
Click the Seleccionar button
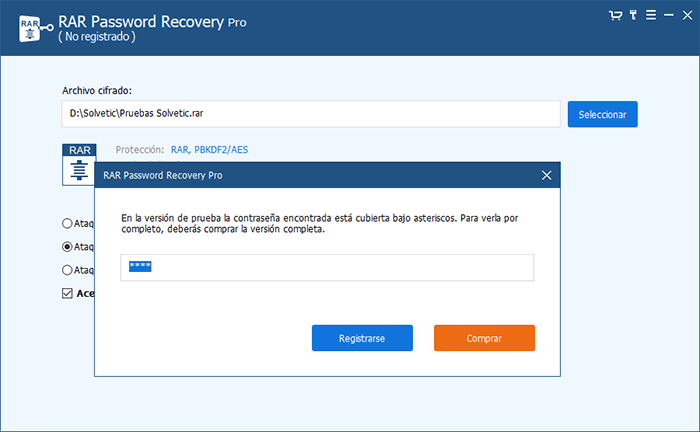[603, 114]
